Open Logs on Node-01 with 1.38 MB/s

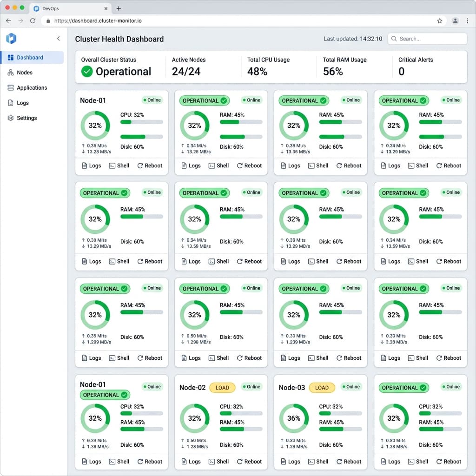coord(92,462)
